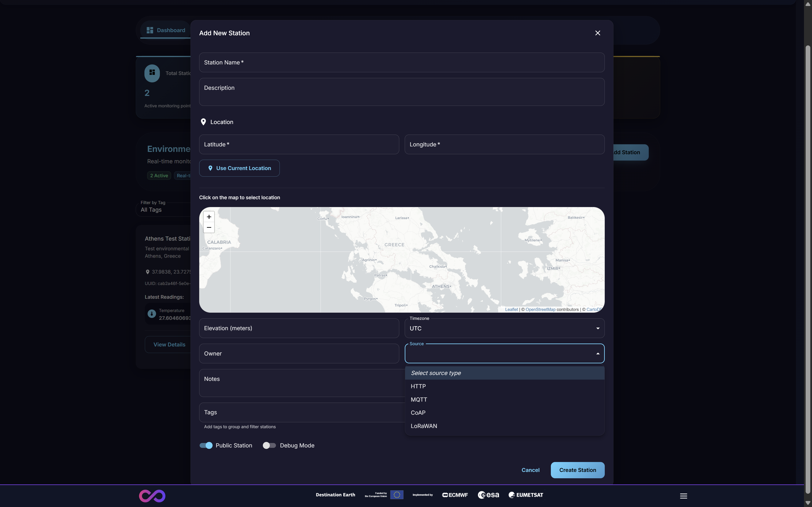
Task: Toggle the Public Station switch
Action: (x=206, y=445)
